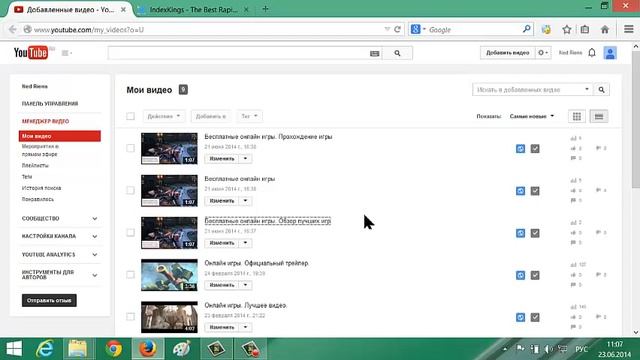The width and height of the screenshot is (640, 360).
Task: Click the 'Добавить видео' upload button
Action: click(507, 53)
